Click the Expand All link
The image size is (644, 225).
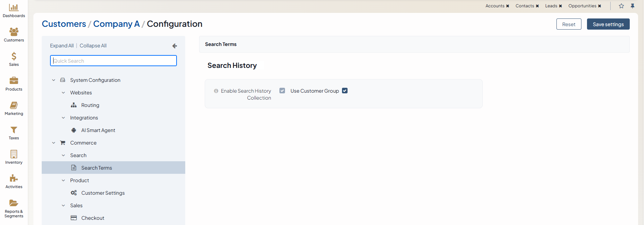click(x=62, y=46)
